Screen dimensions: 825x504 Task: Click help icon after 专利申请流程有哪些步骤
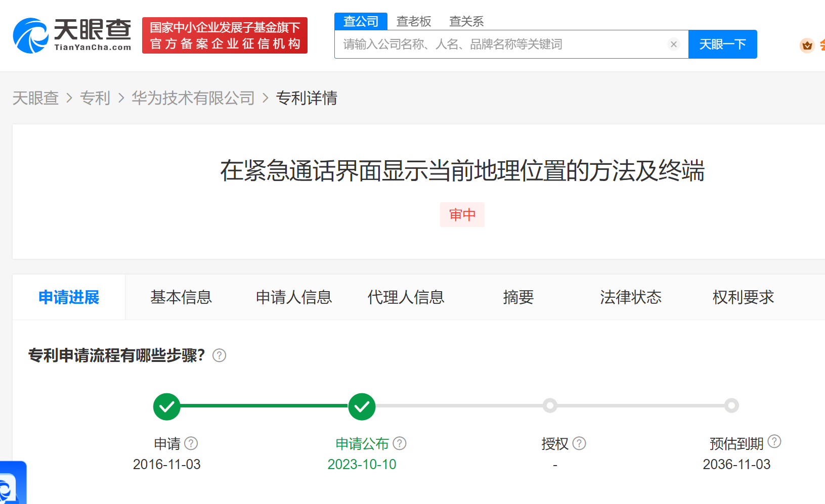pos(219,355)
